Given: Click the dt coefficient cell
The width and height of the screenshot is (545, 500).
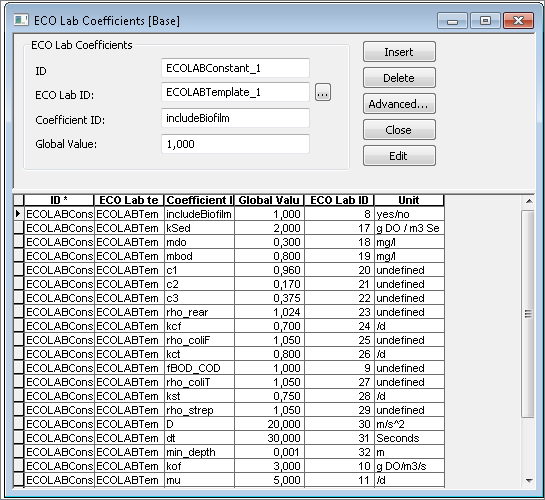Looking at the screenshot, I should click(x=199, y=438).
